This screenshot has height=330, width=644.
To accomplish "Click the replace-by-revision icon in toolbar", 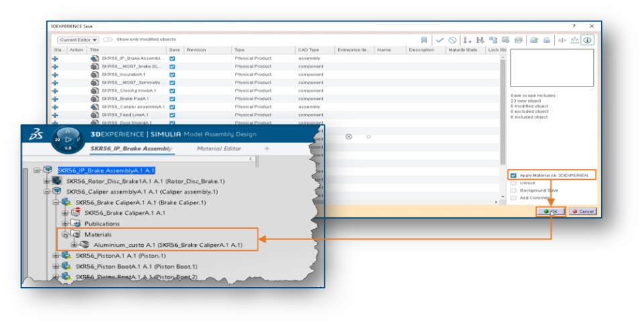I will [x=493, y=40].
